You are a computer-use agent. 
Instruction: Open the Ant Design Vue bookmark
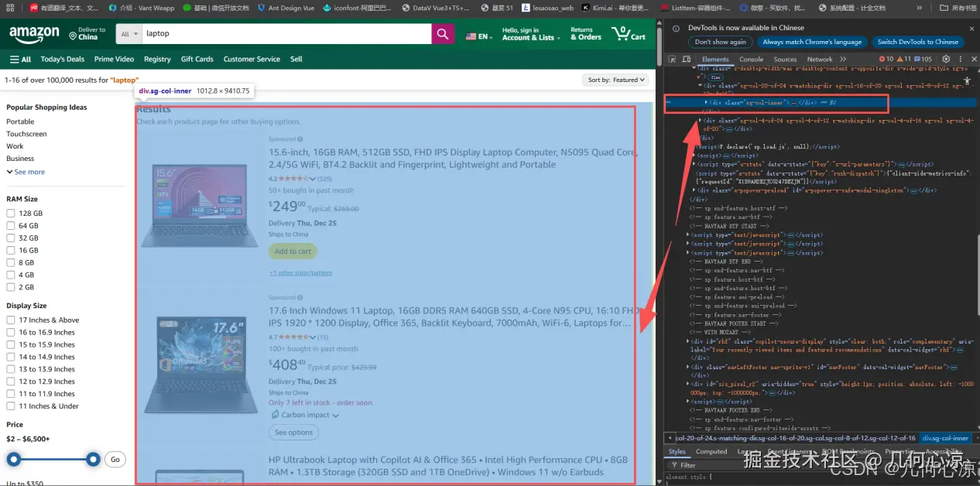[286, 8]
